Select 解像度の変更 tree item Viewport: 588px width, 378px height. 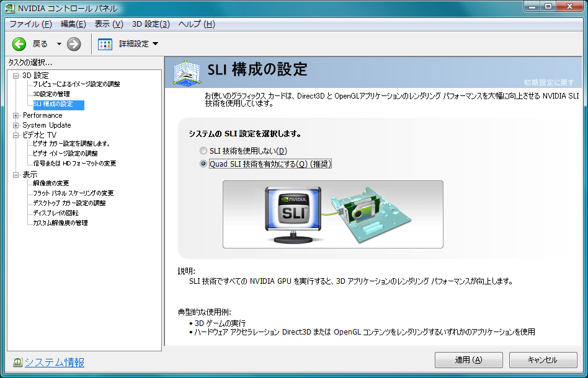point(51,183)
